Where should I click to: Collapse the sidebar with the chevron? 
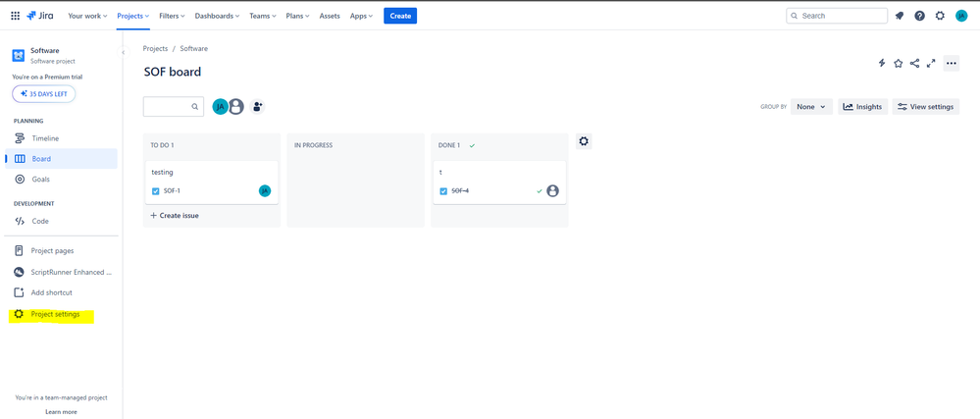124,53
